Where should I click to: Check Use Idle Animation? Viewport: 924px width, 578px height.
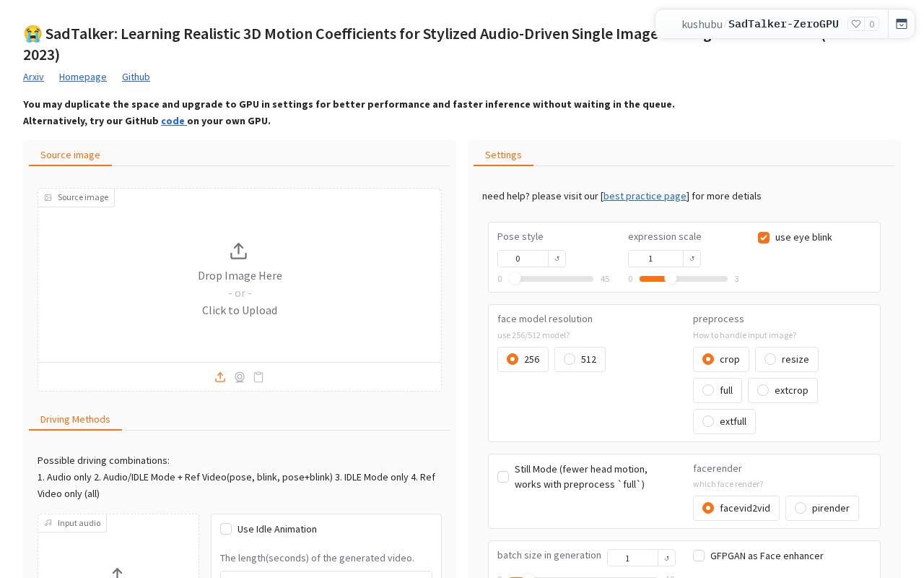pos(226,529)
